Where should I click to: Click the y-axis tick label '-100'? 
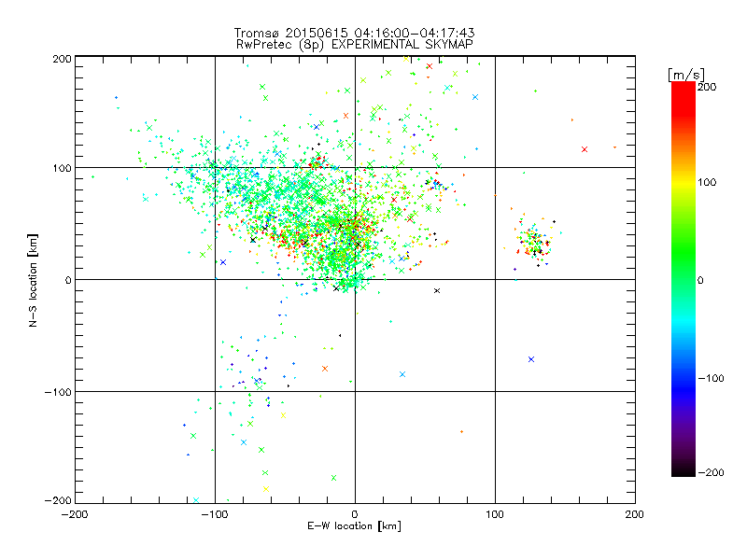[58, 392]
